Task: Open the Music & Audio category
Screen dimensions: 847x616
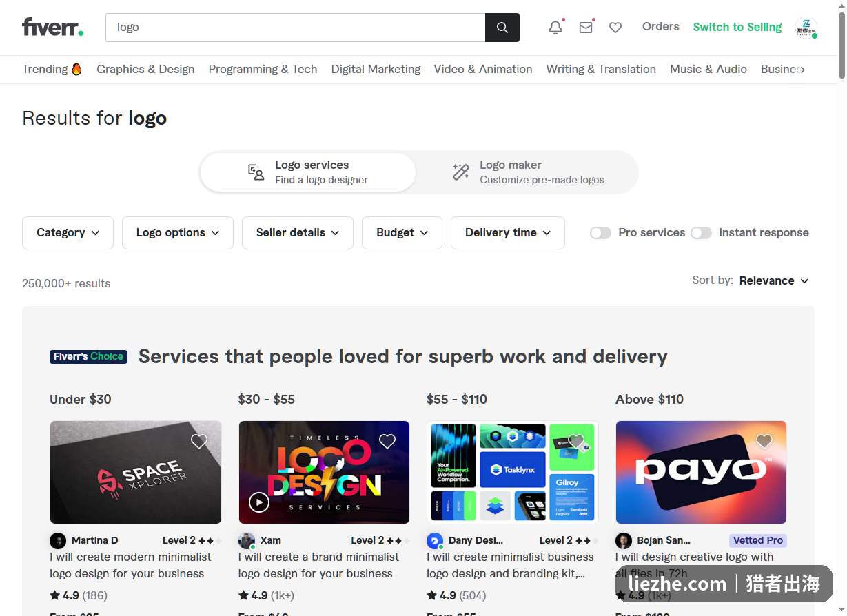Action: 708,69
